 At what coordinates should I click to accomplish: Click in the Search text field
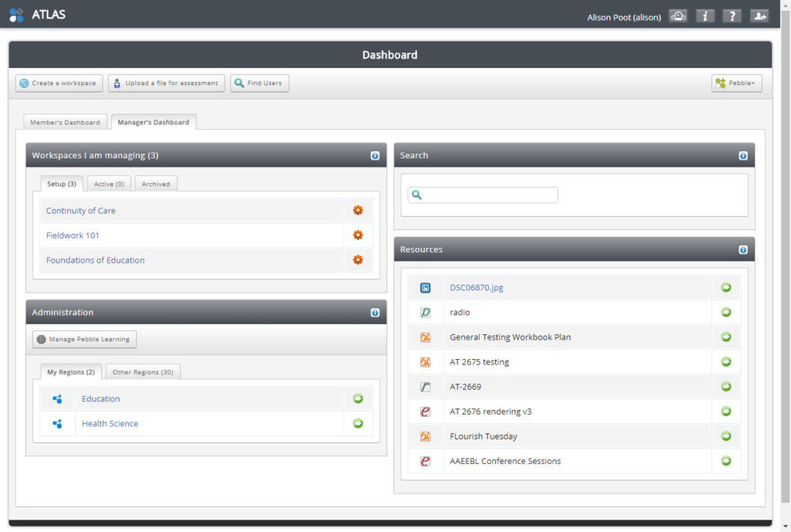coord(483,195)
